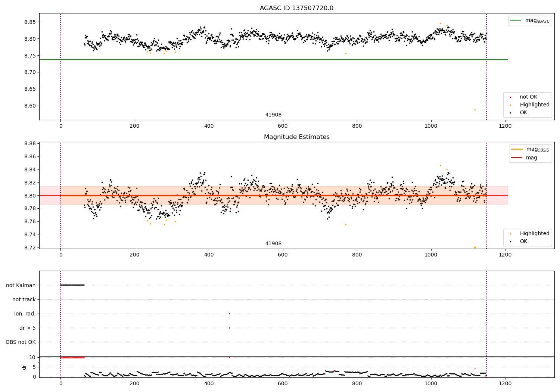Viewport: 560px width, 392px height.
Task: Click the title 'AGASC ID 137507720.0'
Action: tap(296, 8)
